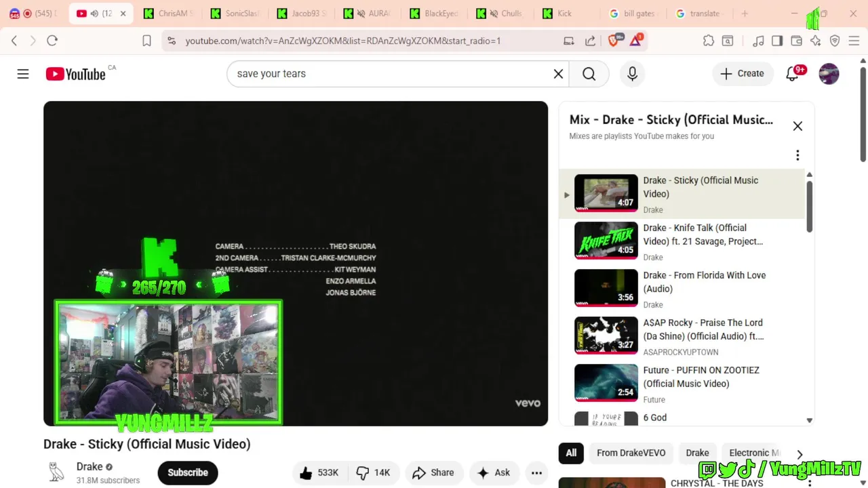The width and height of the screenshot is (868, 488).
Task: Open Brave Rewards triangle icon
Action: (636, 41)
